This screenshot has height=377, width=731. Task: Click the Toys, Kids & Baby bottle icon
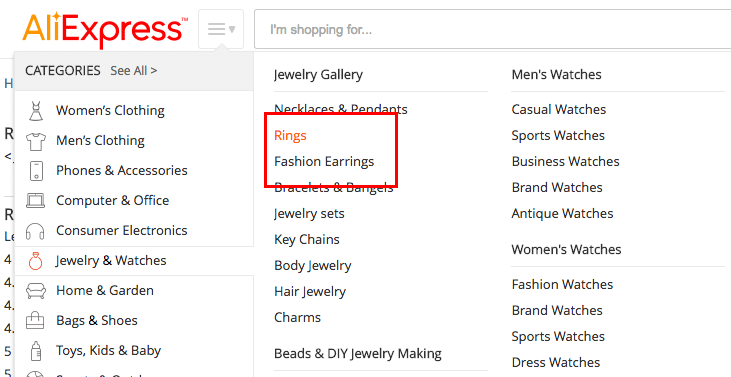35,351
